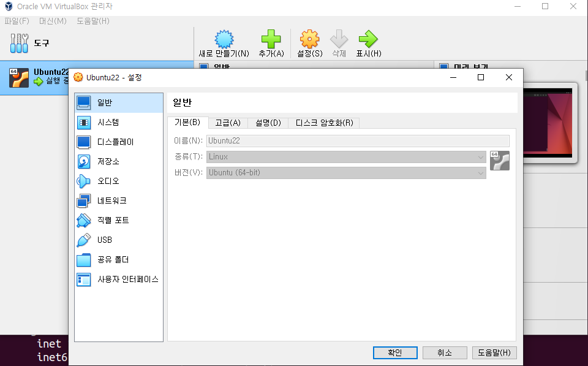Click the 이름(N) Ubuntu22 name field
The height and width of the screenshot is (366, 588).
click(358, 141)
